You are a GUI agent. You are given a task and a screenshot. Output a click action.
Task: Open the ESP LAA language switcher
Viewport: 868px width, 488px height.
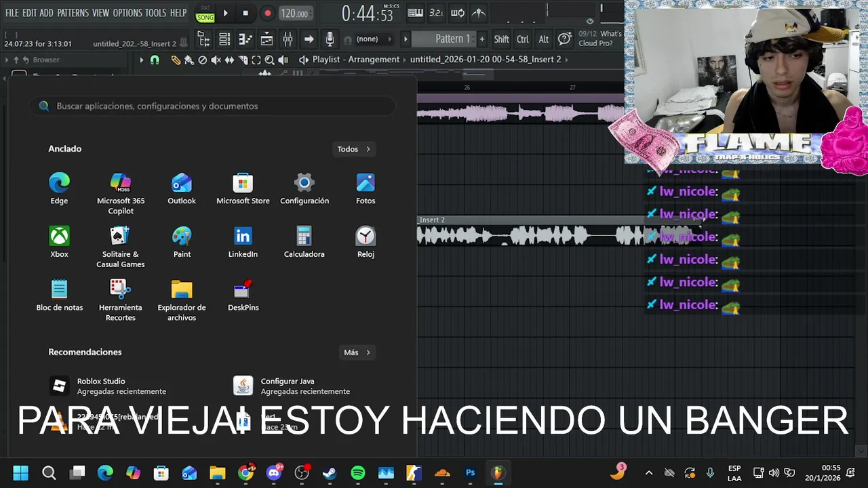click(x=734, y=472)
